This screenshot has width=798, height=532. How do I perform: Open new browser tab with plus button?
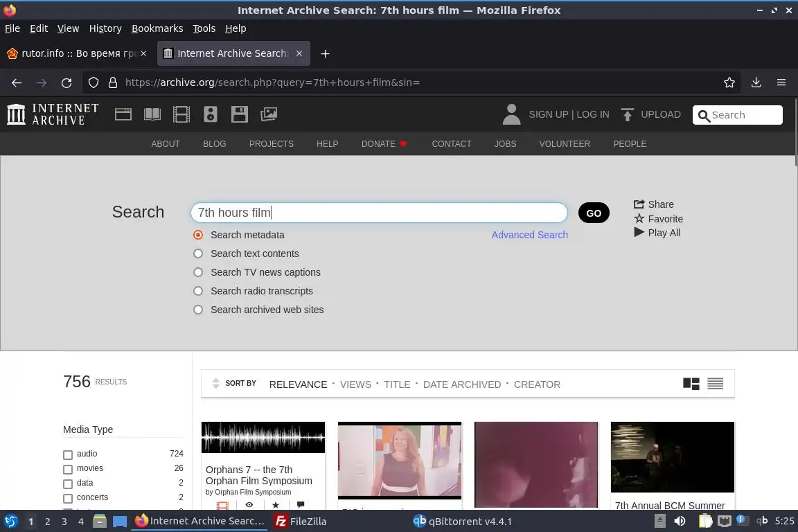pos(325,53)
